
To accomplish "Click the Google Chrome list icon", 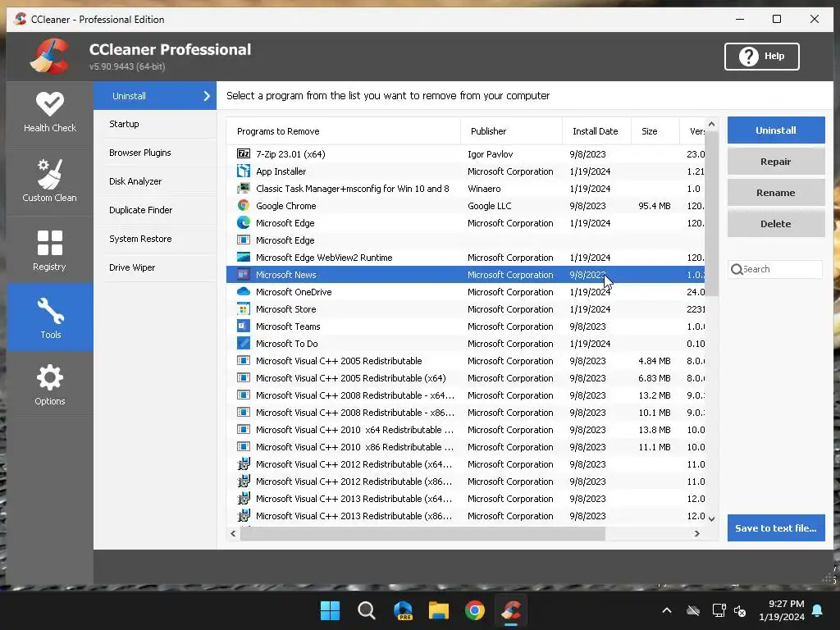I will click(x=243, y=205).
